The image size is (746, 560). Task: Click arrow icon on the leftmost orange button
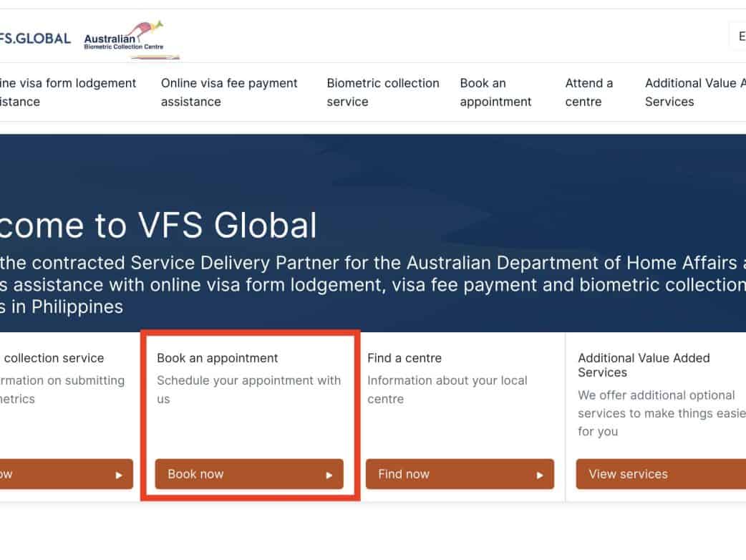[119, 475]
